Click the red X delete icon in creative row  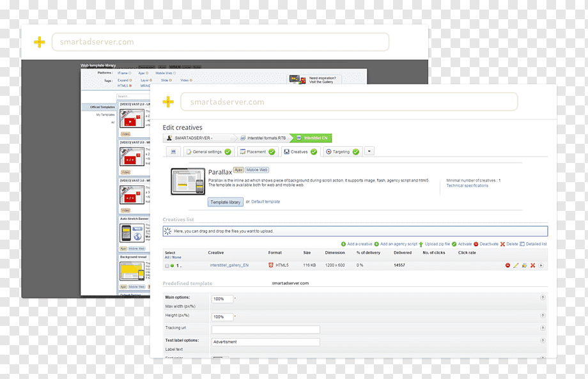[532, 265]
